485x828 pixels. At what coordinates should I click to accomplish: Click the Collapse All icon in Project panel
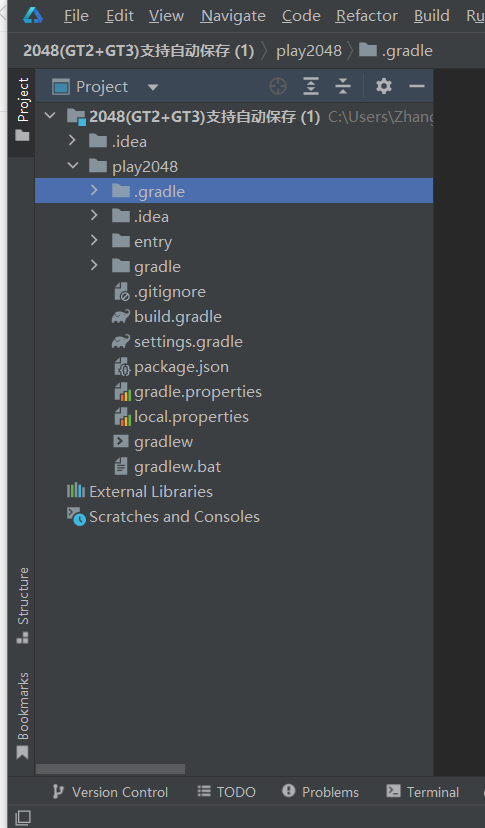[x=343, y=86]
